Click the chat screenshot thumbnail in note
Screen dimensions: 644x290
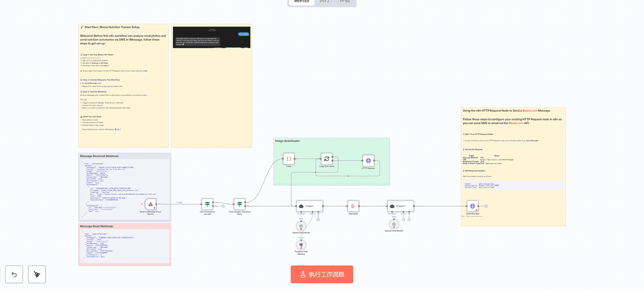(212, 37)
